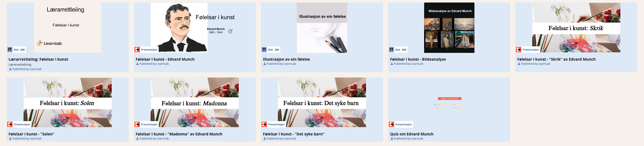This screenshot has width=644, height=146.
Task: Click the Bok icon on Illustrasjon card
Action: point(264,50)
